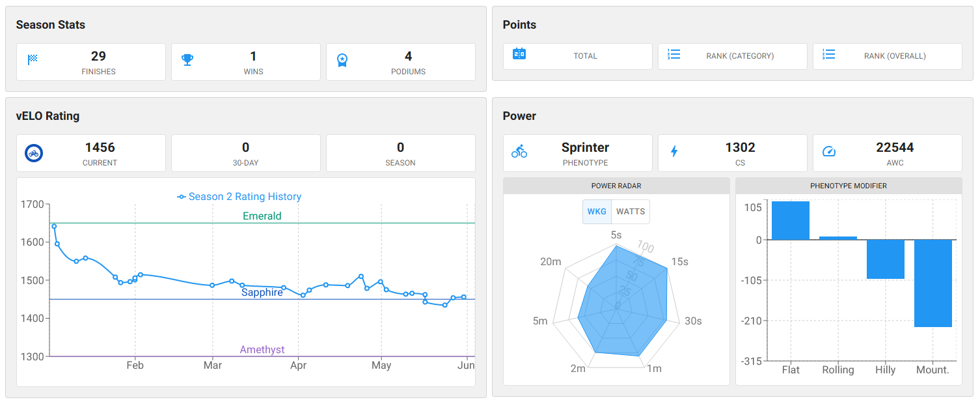Click the checkered flag Finishes icon
The width and height of the screenshot is (980, 402).
pos(33,60)
